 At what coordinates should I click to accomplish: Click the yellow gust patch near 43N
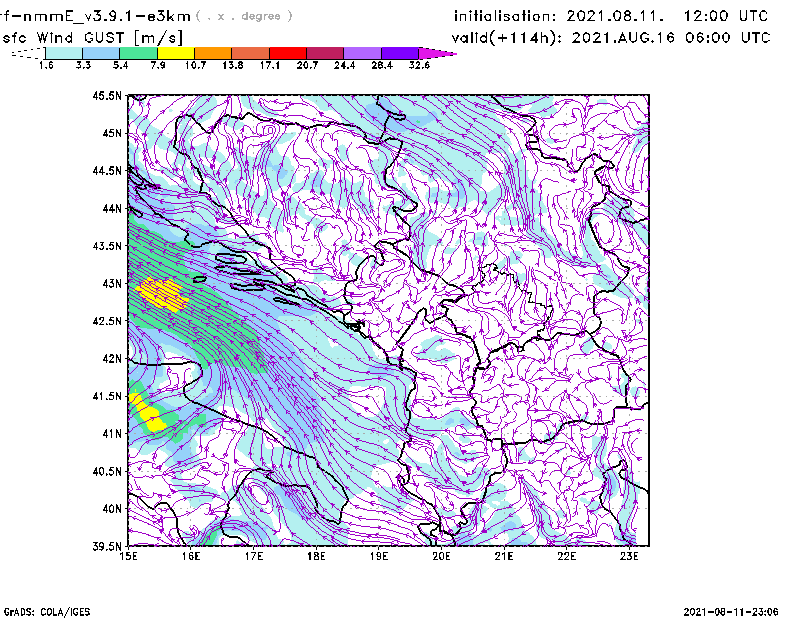(x=161, y=292)
